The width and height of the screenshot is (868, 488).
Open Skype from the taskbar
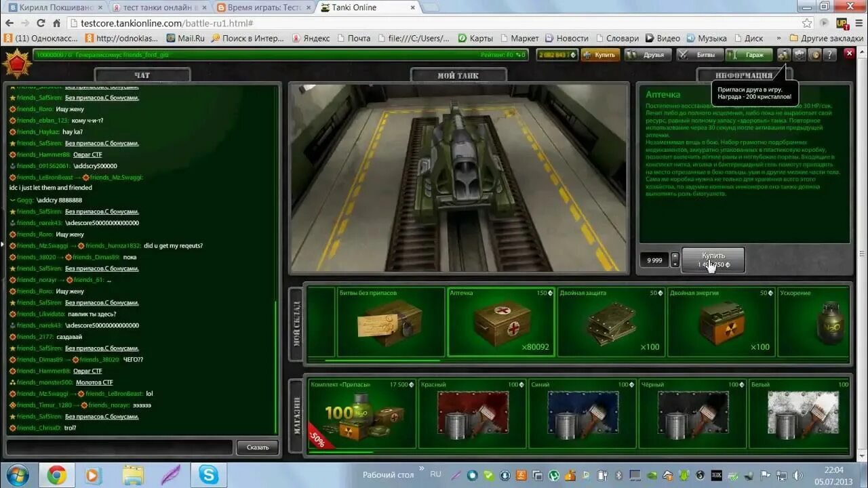click(208, 475)
